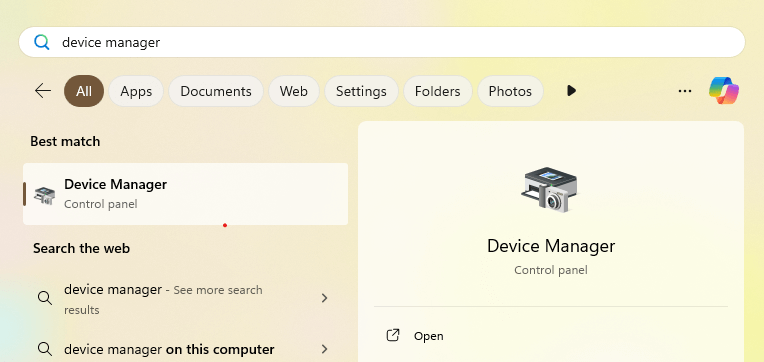Click the small Device Manager icon in Best match
Screen dimensions: 764x362
(x=44, y=194)
